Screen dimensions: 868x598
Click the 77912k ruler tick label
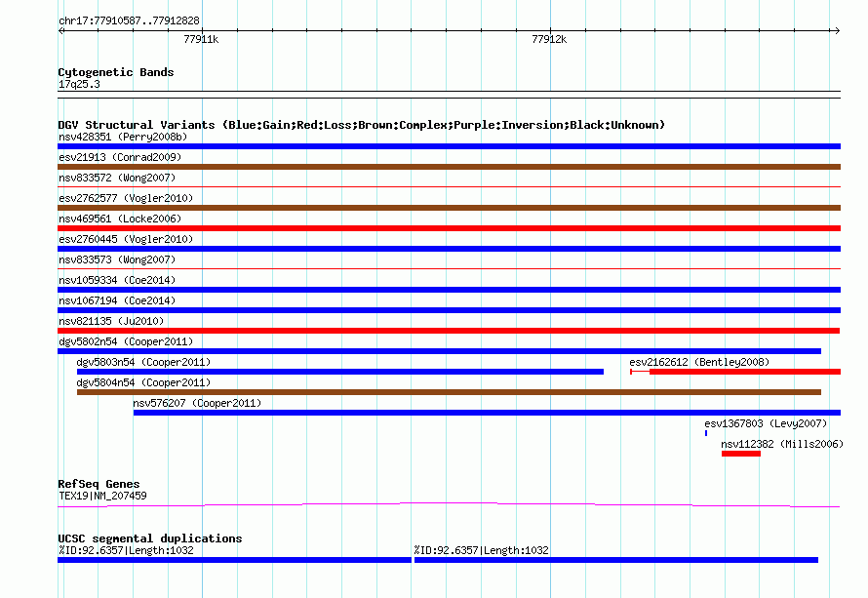[549, 39]
